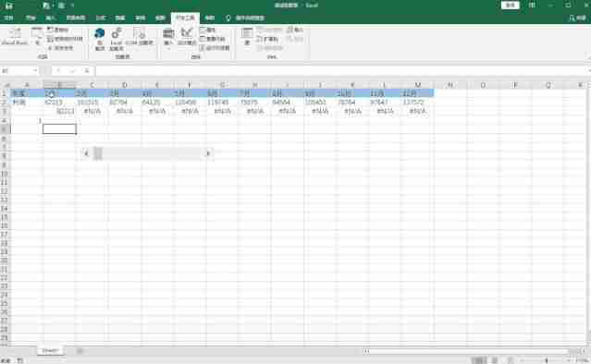Click the Add-ins store icon

pos(100,39)
